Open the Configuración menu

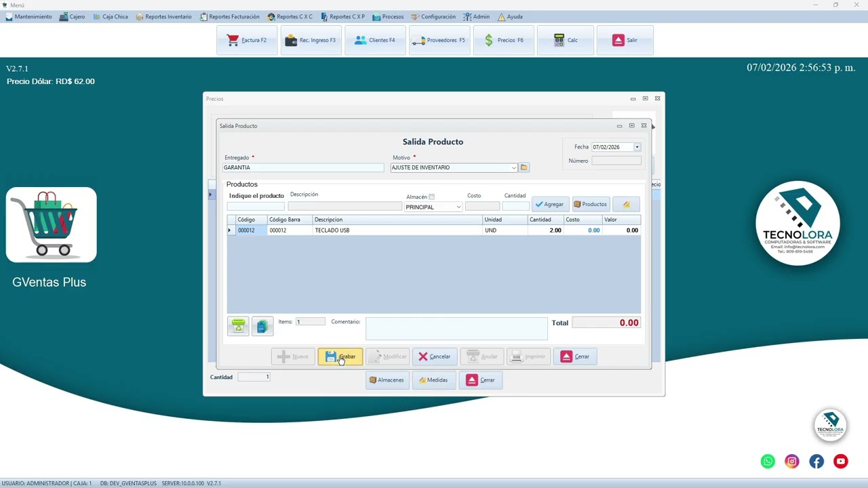point(434,16)
